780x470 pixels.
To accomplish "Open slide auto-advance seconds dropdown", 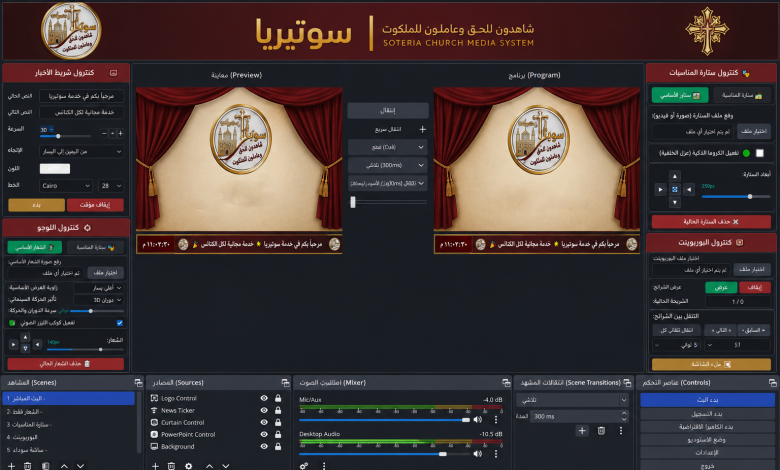I will click(x=677, y=345).
